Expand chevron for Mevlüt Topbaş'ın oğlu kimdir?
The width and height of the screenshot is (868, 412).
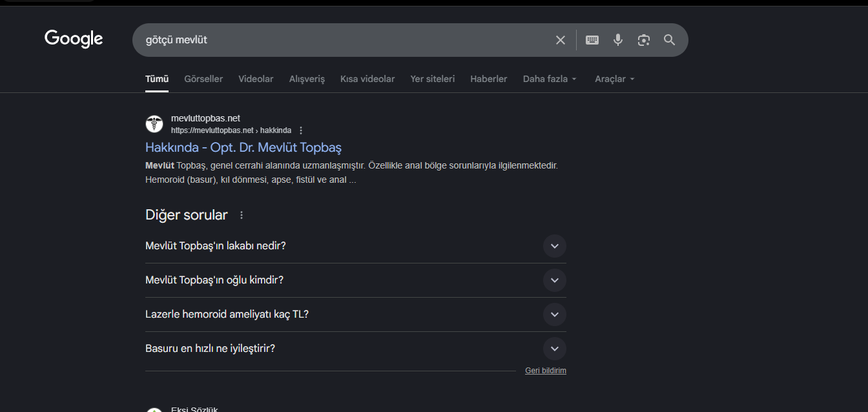[554, 280]
